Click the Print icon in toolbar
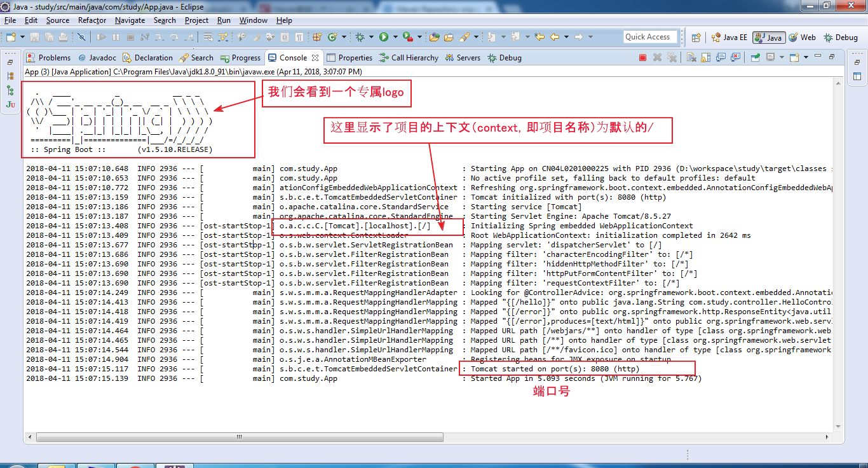Screen dimensions: 868x468 coord(63,37)
